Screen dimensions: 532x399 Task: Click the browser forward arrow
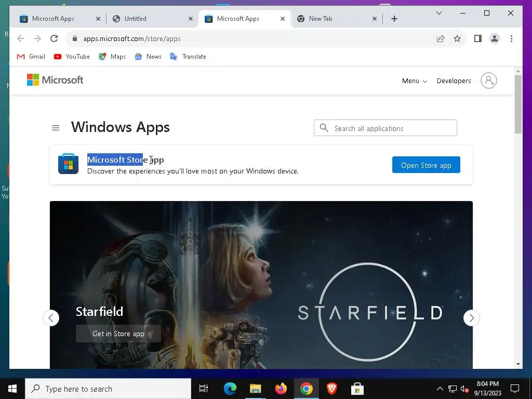click(x=37, y=38)
